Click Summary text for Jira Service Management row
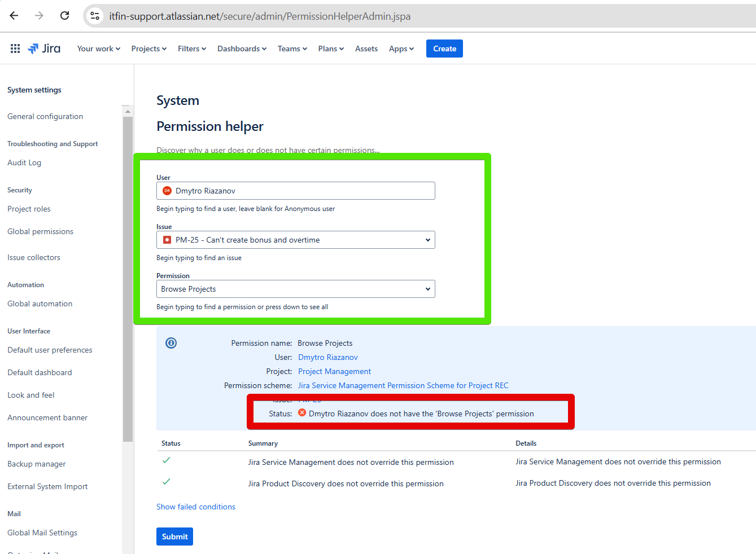The height and width of the screenshot is (554, 756). coord(351,462)
